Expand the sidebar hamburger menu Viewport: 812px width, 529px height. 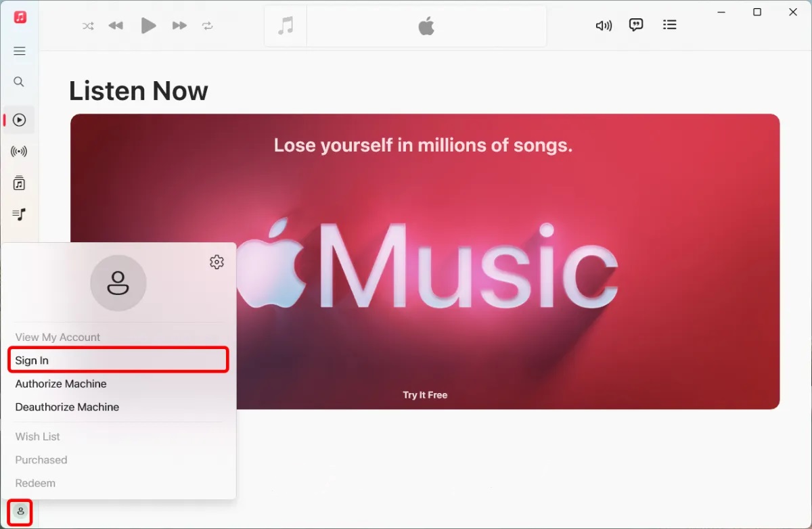pyautogui.click(x=20, y=51)
